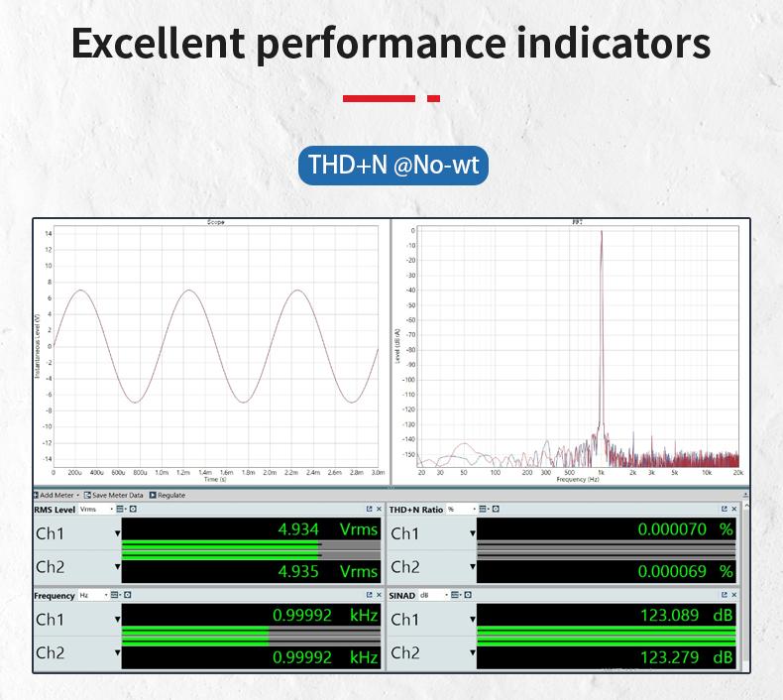Open RMS Level meter settings icon
The image size is (783, 700).
coord(133,509)
